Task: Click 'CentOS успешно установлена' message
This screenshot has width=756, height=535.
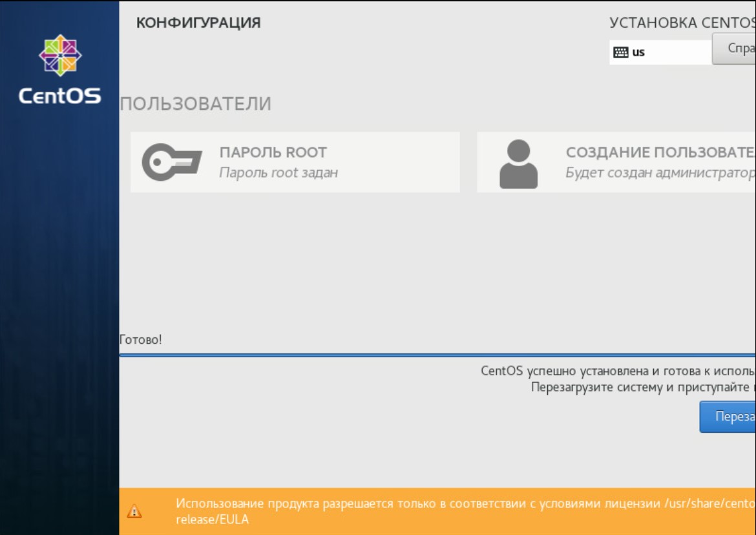Action: pyautogui.click(x=618, y=371)
